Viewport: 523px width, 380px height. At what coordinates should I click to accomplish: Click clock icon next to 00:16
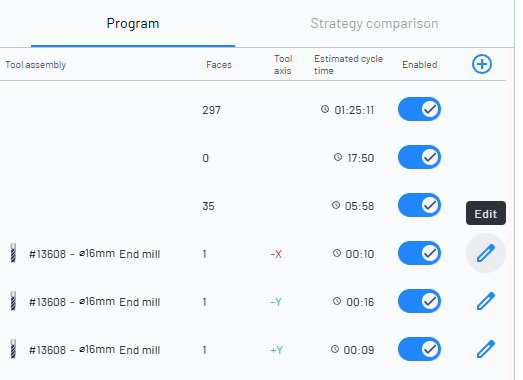click(x=337, y=301)
